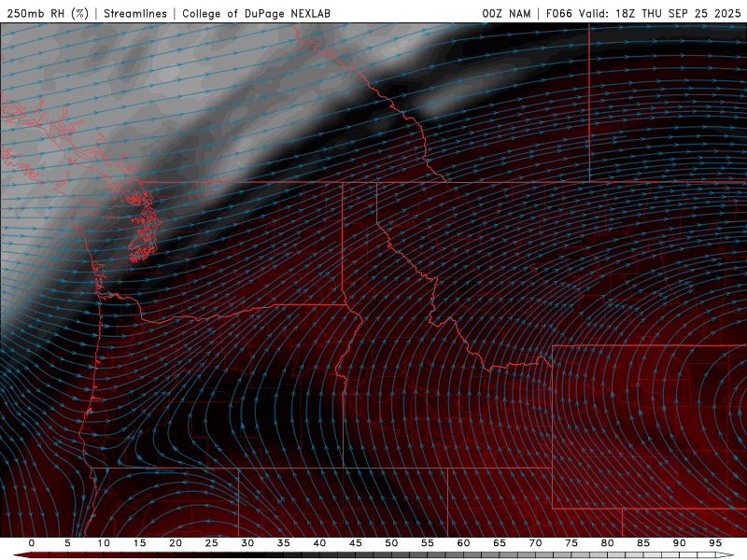Click the "90" value on color scale
The width and height of the screenshot is (747, 560).
click(680, 543)
